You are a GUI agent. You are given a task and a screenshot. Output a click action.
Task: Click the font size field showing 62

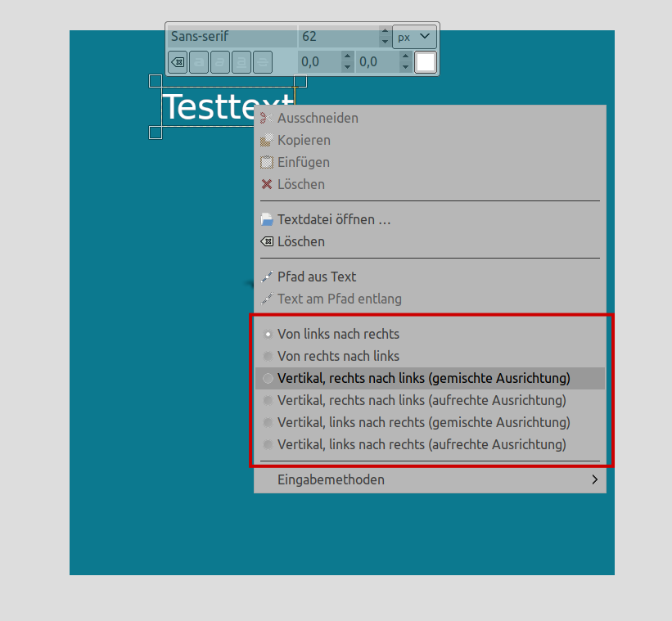[339, 36]
